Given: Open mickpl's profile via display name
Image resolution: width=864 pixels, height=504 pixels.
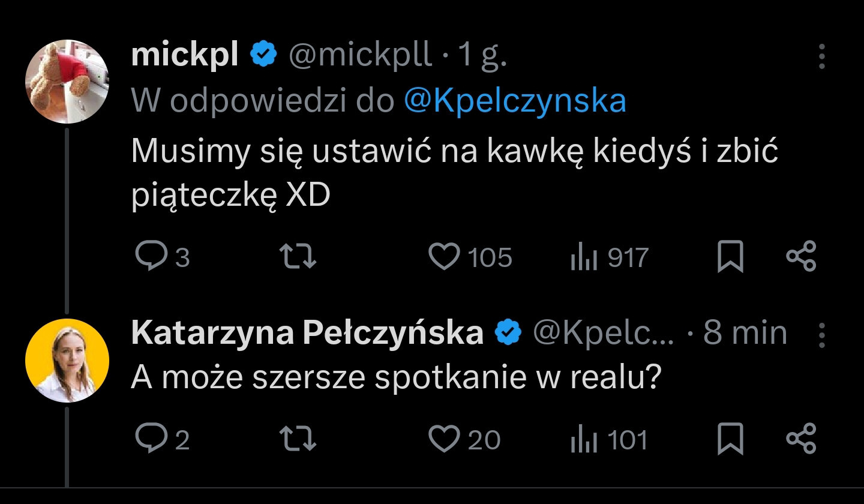Looking at the screenshot, I should point(184,56).
